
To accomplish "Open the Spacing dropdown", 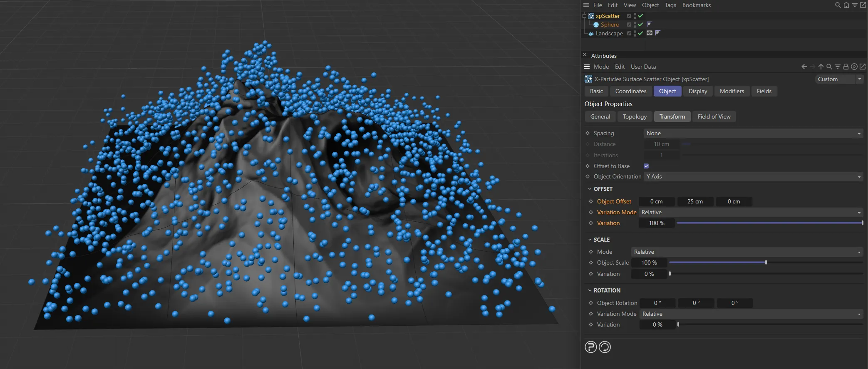I will click(x=753, y=133).
